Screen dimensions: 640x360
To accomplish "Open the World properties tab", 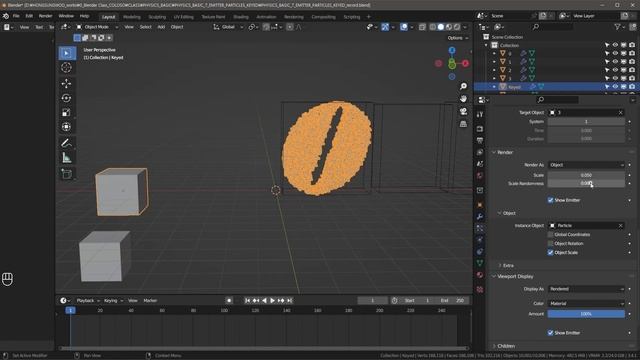I will click(480, 176).
